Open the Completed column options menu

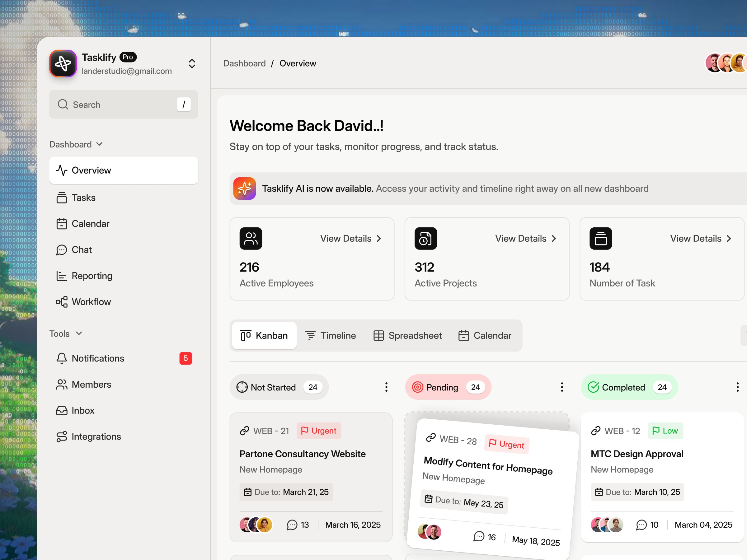click(x=738, y=387)
